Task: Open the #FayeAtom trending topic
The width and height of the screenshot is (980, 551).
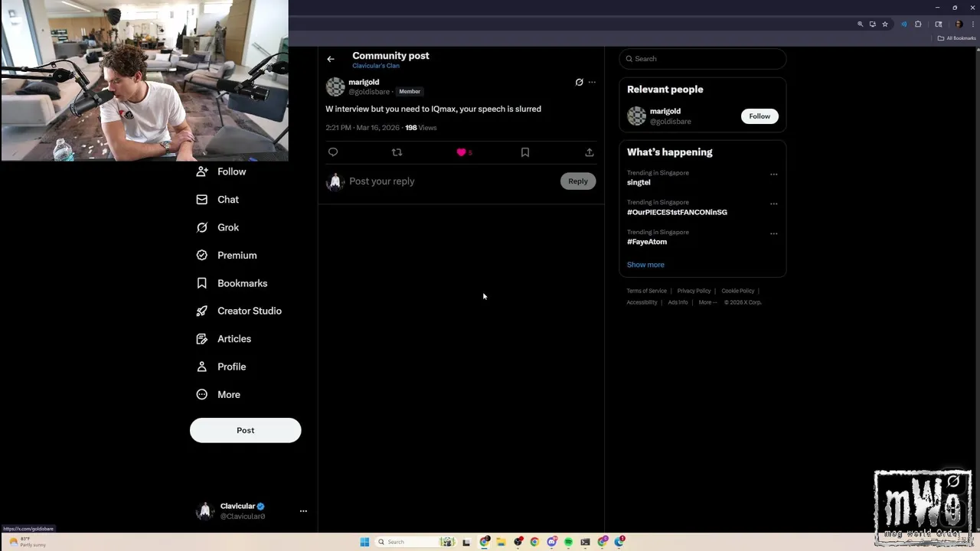Action: tap(647, 242)
